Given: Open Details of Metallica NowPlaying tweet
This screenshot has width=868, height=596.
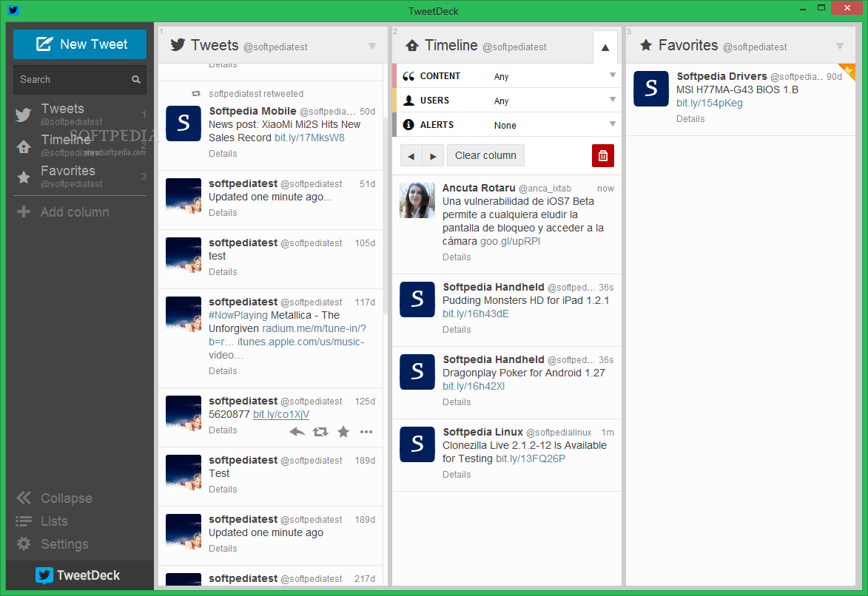Looking at the screenshot, I should [x=223, y=371].
